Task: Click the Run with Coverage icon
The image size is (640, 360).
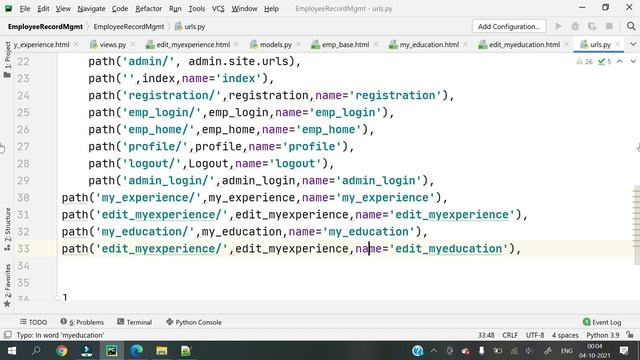Action: pos(592,27)
